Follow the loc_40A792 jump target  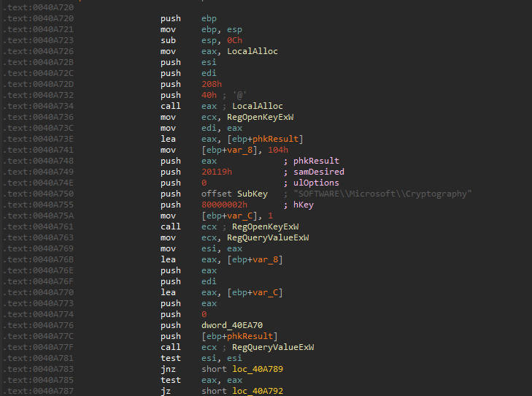tap(258, 391)
